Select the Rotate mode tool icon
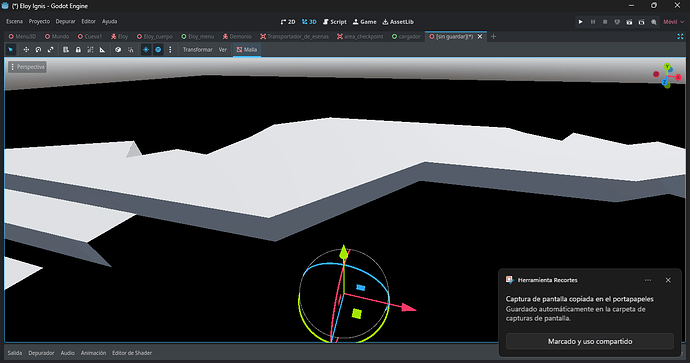Viewport: 690px width, 363px height. [38, 50]
